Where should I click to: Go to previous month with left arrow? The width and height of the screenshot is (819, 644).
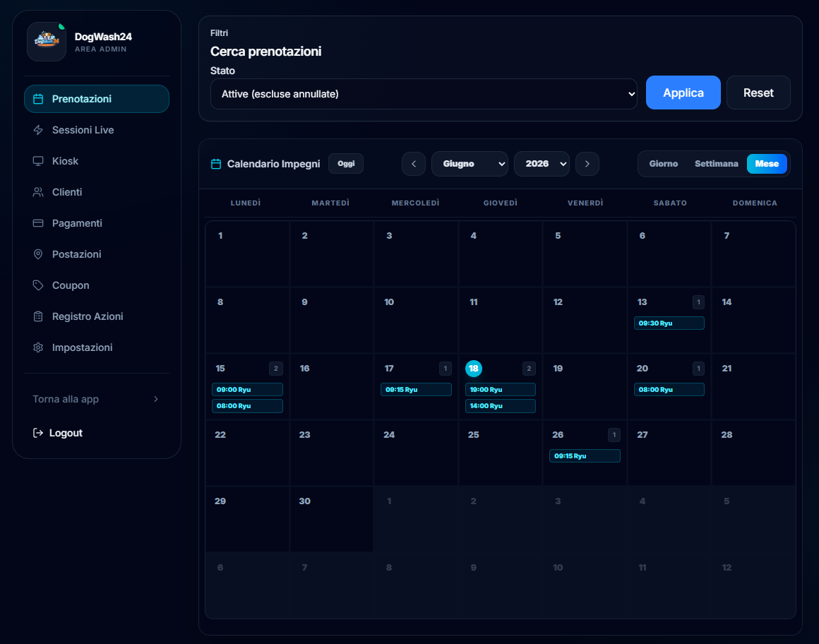coord(414,164)
